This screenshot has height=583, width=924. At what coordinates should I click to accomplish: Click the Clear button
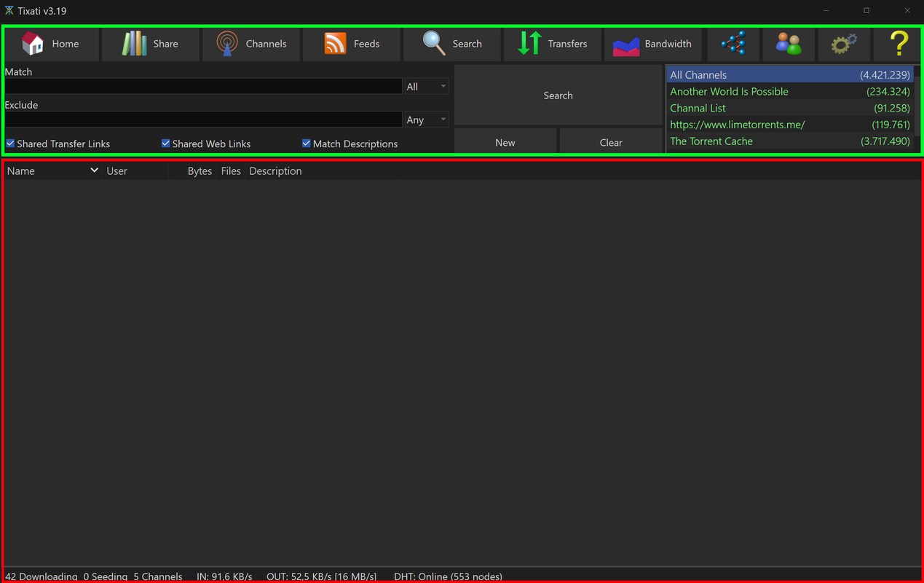611,143
